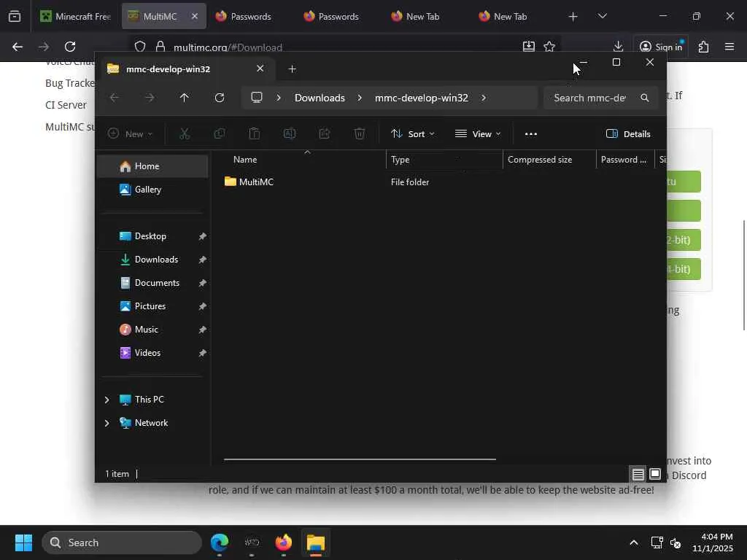Add a new File Explorer tab

tap(292, 69)
